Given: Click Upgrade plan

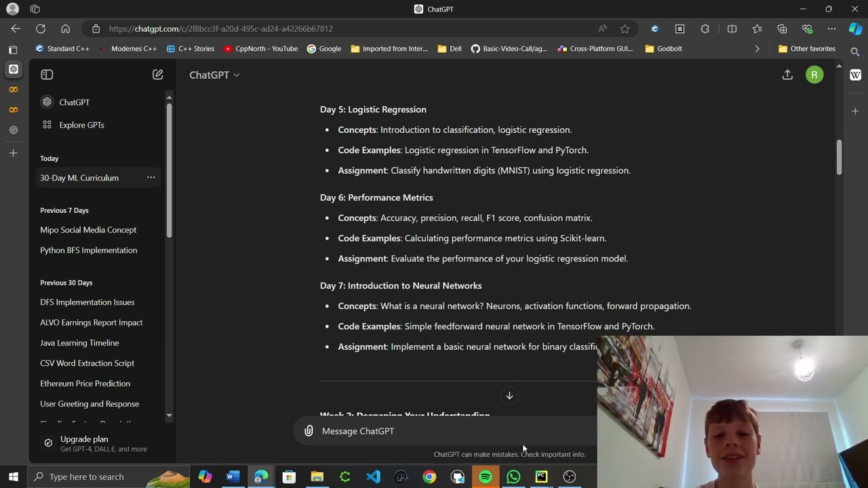Looking at the screenshot, I should click(x=98, y=443).
